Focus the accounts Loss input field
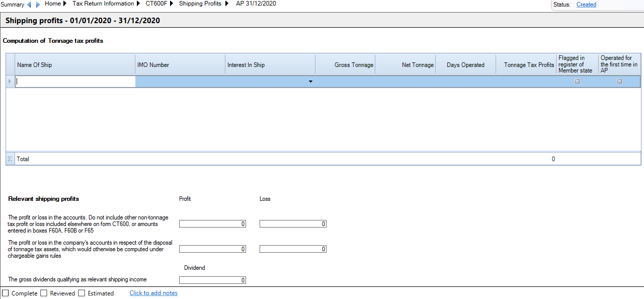 (293, 224)
